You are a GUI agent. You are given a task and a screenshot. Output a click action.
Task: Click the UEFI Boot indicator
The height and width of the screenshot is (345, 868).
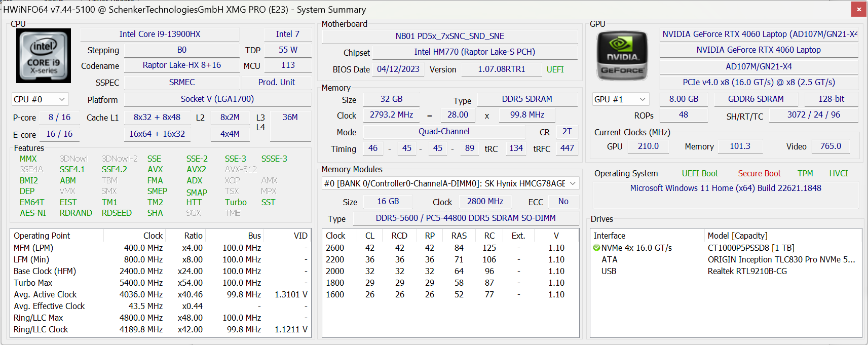pos(699,173)
